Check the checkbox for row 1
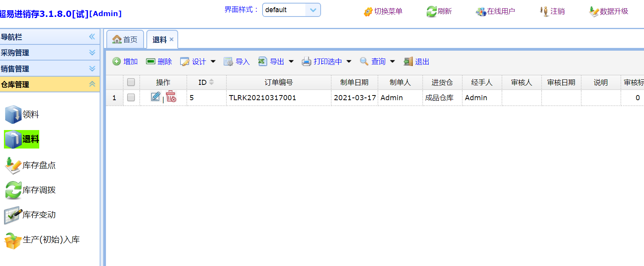Viewport: 644px width, 266px height. click(131, 97)
